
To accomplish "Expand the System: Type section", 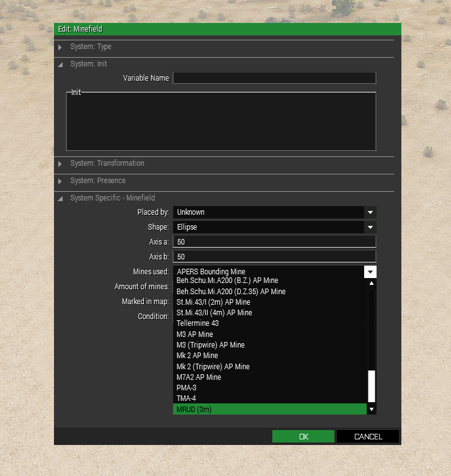I will coord(60,47).
